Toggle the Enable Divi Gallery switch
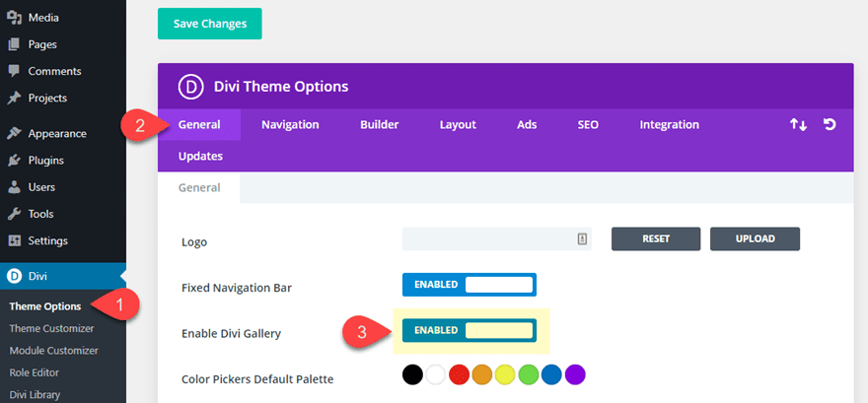868x403 pixels. tap(469, 330)
